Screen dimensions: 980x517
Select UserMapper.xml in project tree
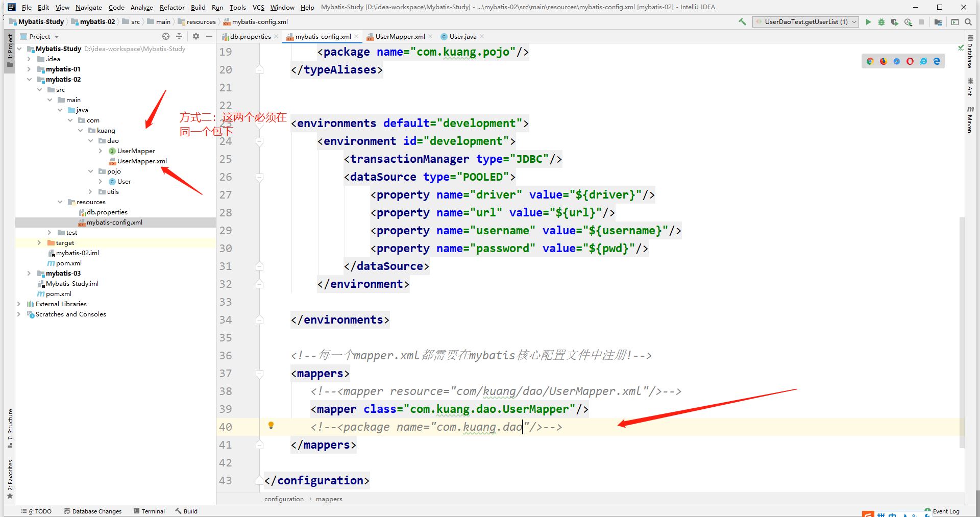click(142, 161)
